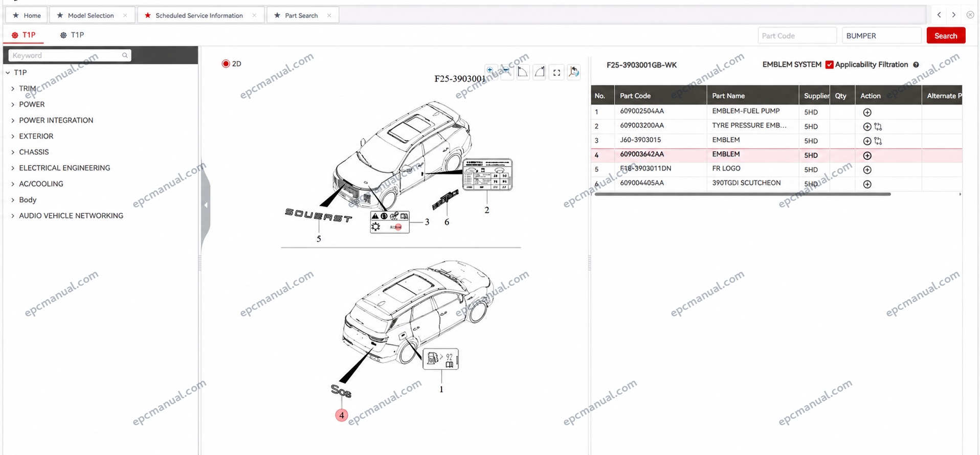980x455 pixels.
Task: Click the Applicability Filtration help icon
Action: (916, 64)
